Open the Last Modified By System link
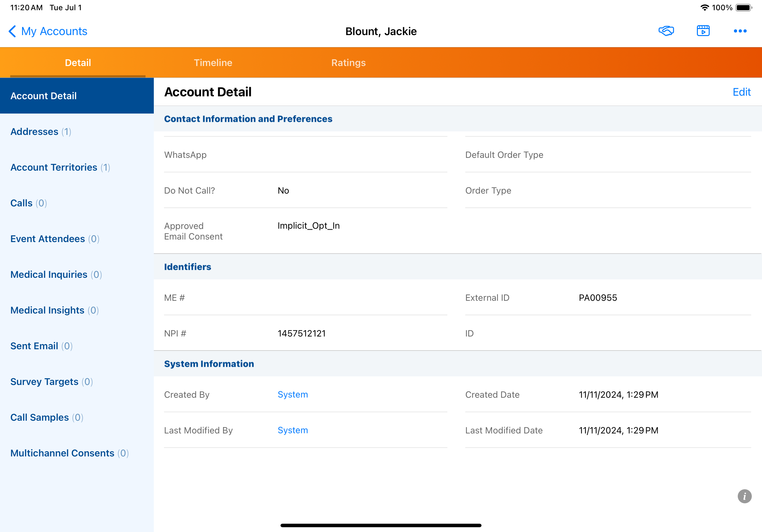Viewport: 762px width, 532px height. [x=292, y=430]
